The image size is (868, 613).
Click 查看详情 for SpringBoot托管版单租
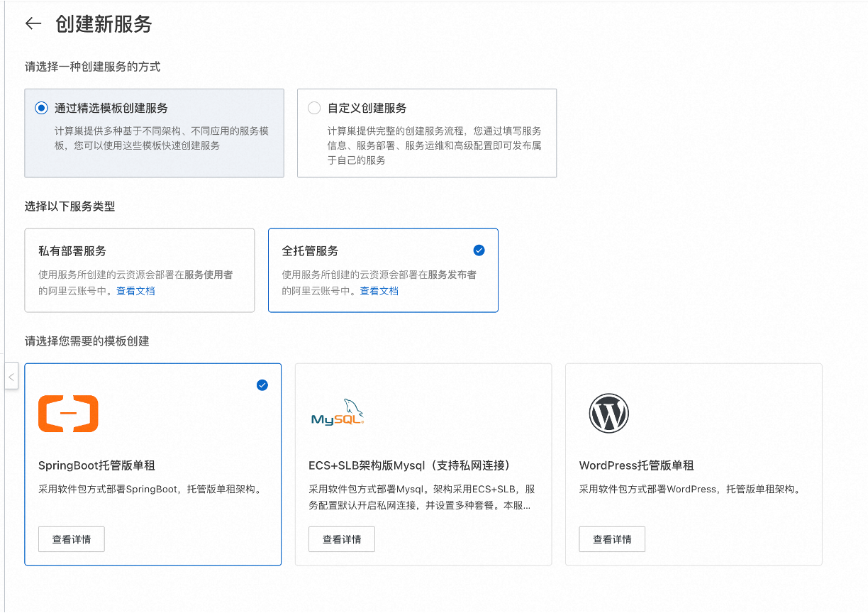[x=72, y=539]
